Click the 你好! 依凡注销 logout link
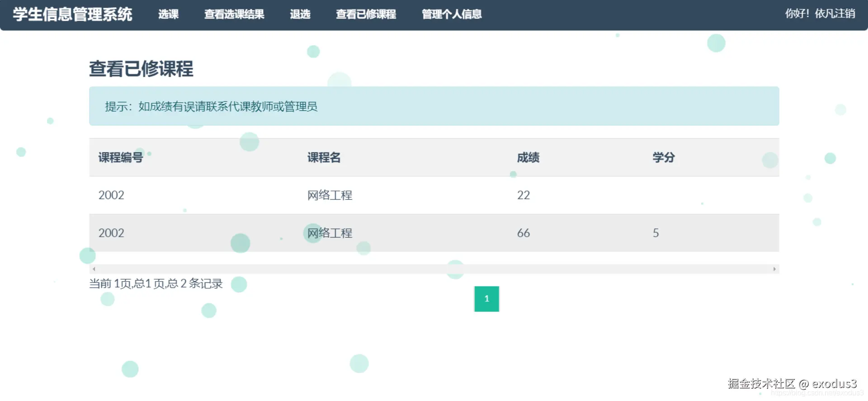 tap(820, 14)
